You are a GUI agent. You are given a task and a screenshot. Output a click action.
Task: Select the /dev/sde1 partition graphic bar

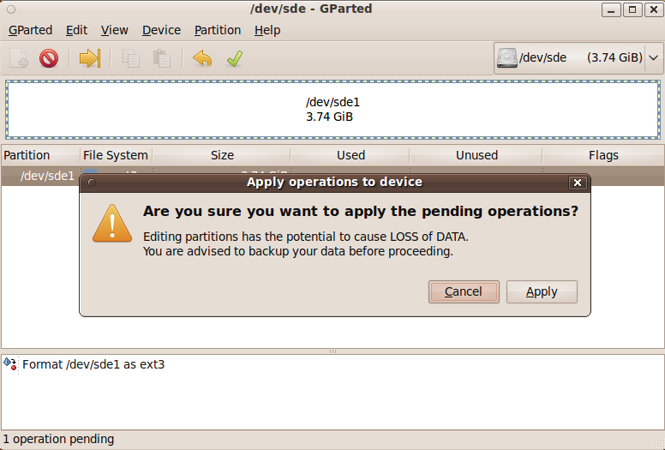pos(332,109)
